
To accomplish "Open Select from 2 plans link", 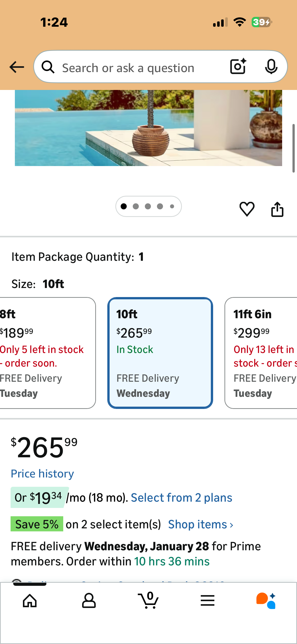I will click(181, 498).
